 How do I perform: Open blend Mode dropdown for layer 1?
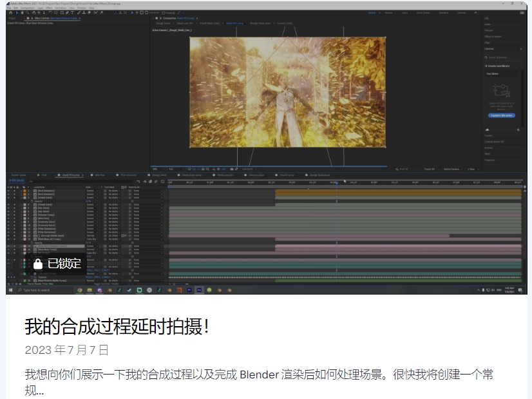(92, 191)
